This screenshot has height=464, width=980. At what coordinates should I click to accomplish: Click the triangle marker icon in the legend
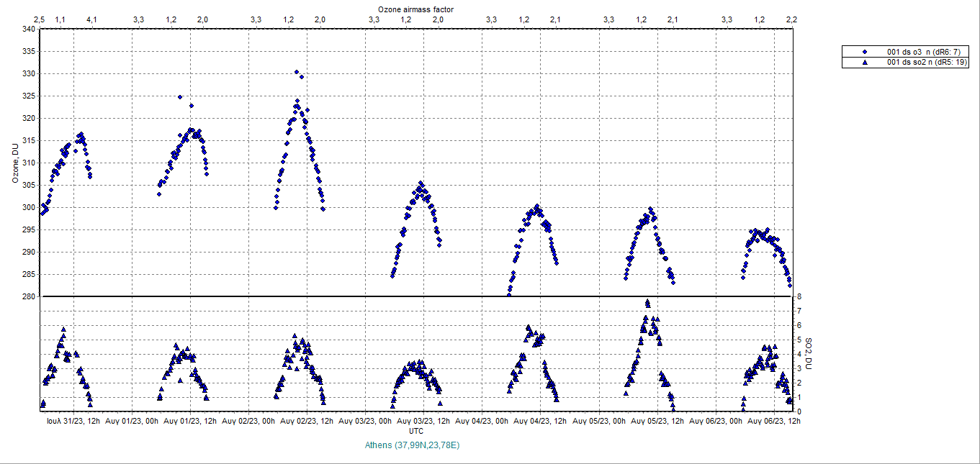pyautogui.click(x=865, y=63)
